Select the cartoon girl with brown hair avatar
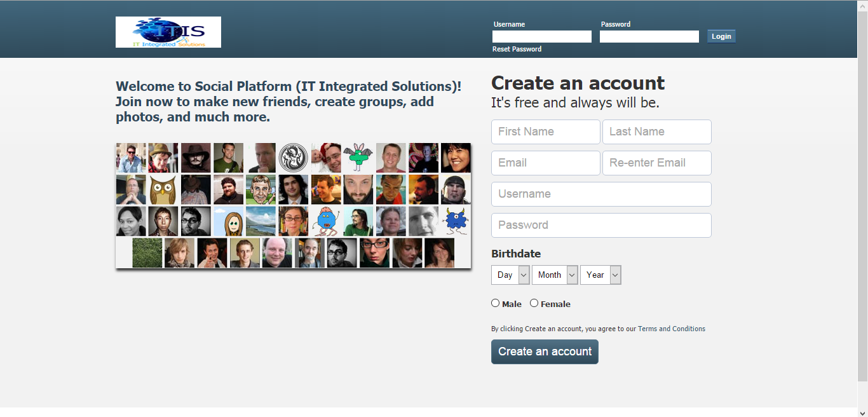Screen dimensions: 868x417 pos(229,221)
